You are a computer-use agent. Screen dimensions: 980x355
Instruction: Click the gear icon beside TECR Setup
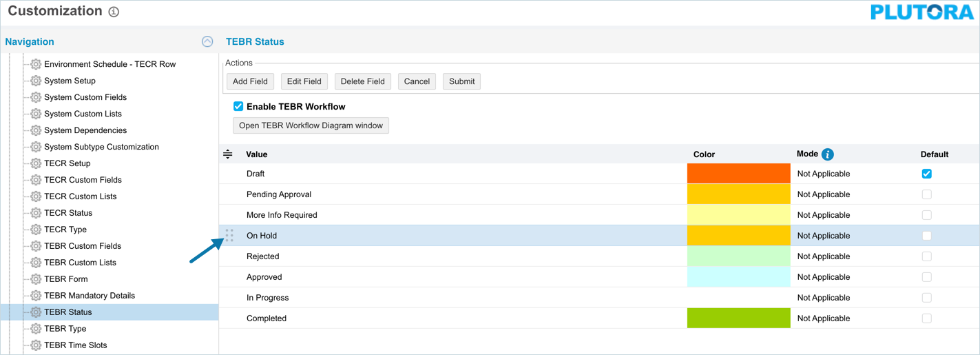coord(36,163)
